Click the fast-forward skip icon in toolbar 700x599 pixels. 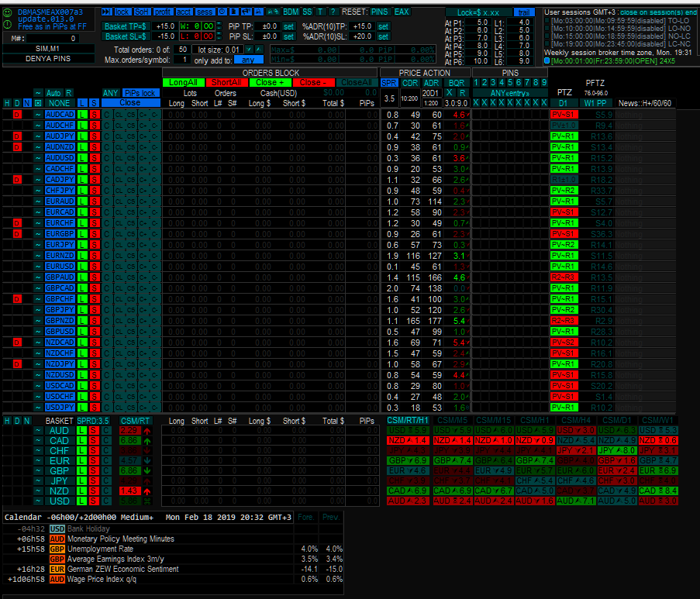point(107,12)
